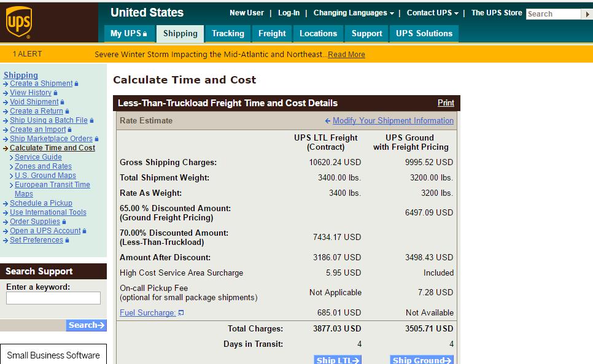Focus the header Search field
593x364 pixels.
[553, 14]
